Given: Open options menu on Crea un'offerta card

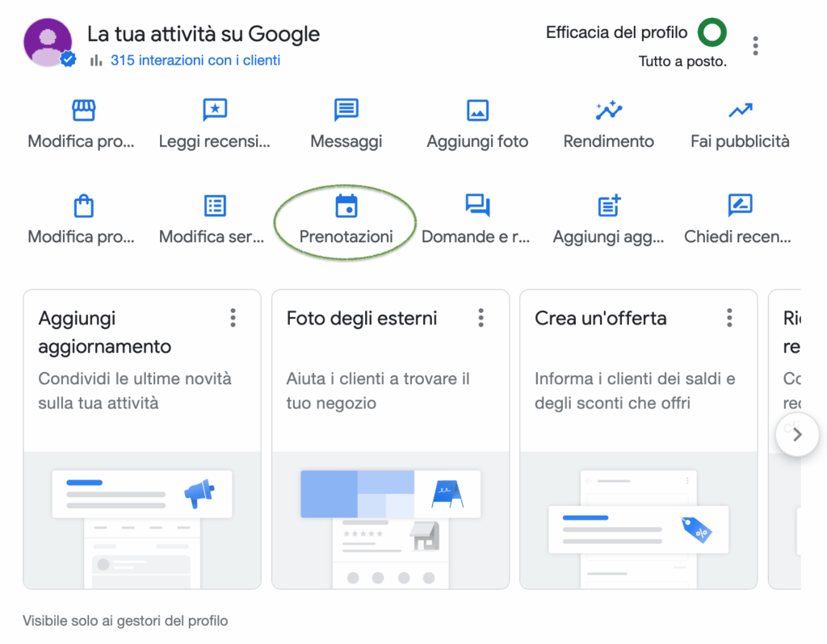Looking at the screenshot, I should tap(729, 318).
